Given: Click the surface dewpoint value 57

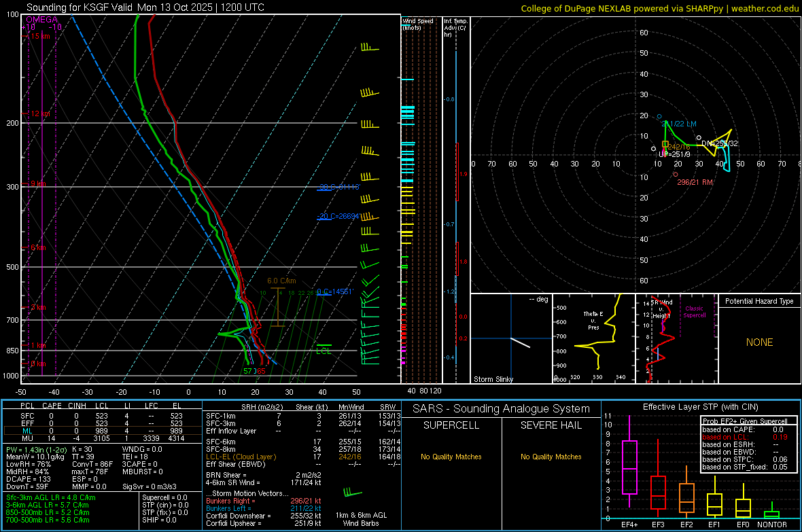Looking at the screenshot, I should pyautogui.click(x=247, y=371).
